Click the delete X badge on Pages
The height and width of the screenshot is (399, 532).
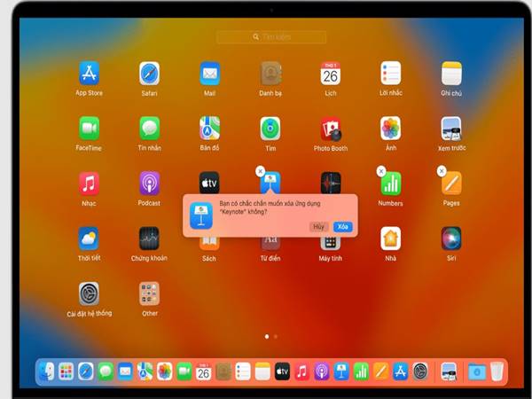pos(442,171)
